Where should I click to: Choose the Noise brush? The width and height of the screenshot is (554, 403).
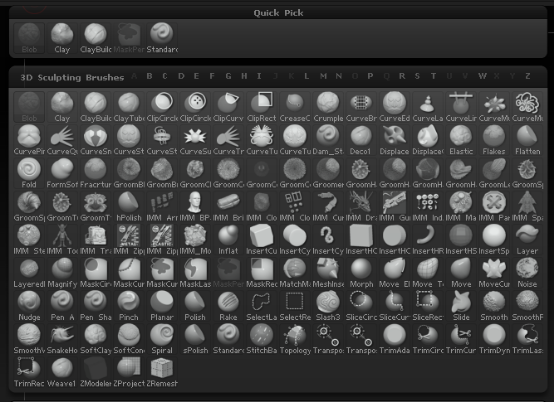click(x=527, y=273)
